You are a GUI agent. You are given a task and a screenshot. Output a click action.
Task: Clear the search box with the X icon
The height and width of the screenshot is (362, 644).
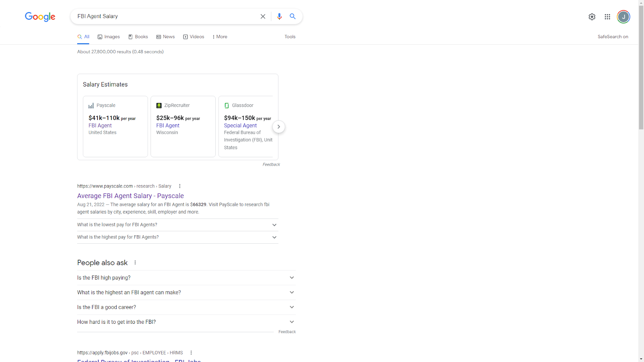pos(263,16)
